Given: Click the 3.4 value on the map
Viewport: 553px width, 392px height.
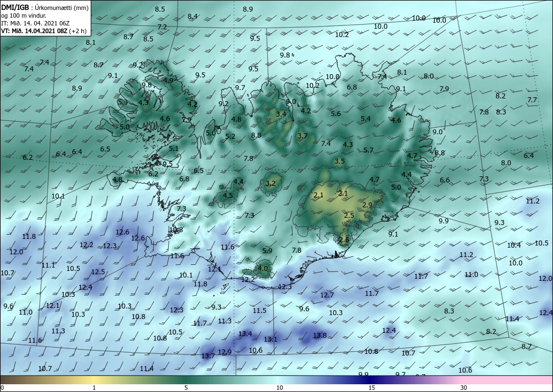Looking at the screenshot, I should click(x=281, y=114).
